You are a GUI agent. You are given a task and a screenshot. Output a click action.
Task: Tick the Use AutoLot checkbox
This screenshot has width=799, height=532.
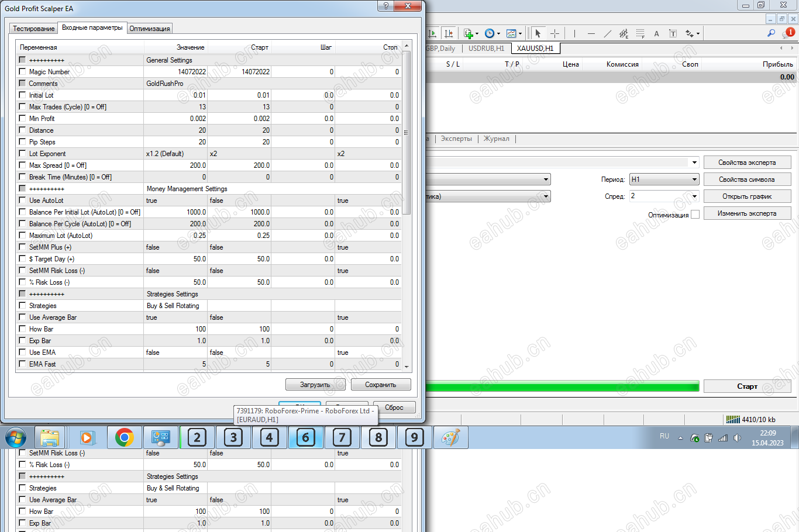point(22,200)
